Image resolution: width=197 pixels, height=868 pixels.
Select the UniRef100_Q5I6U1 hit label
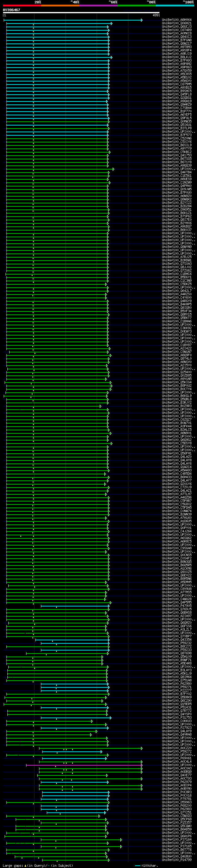click(x=177, y=125)
